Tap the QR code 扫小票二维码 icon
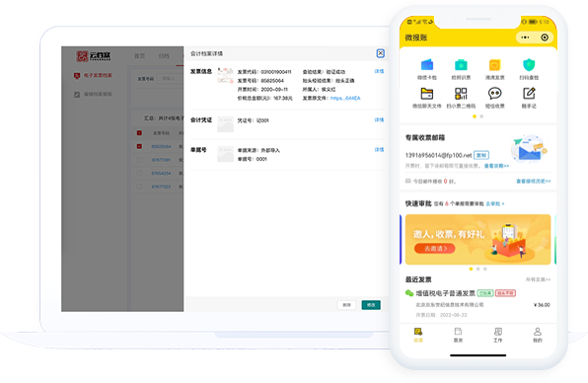 [x=461, y=94]
